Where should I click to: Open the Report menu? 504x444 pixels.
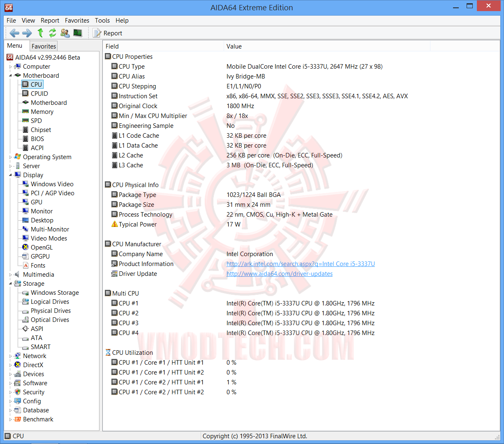(x=50, y=21)
